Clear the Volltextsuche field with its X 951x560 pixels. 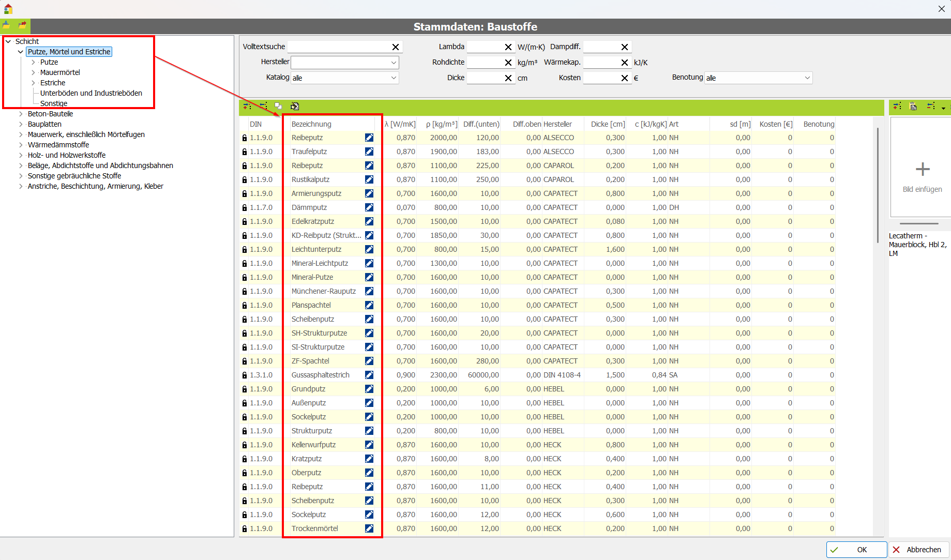tap(396, 47)
